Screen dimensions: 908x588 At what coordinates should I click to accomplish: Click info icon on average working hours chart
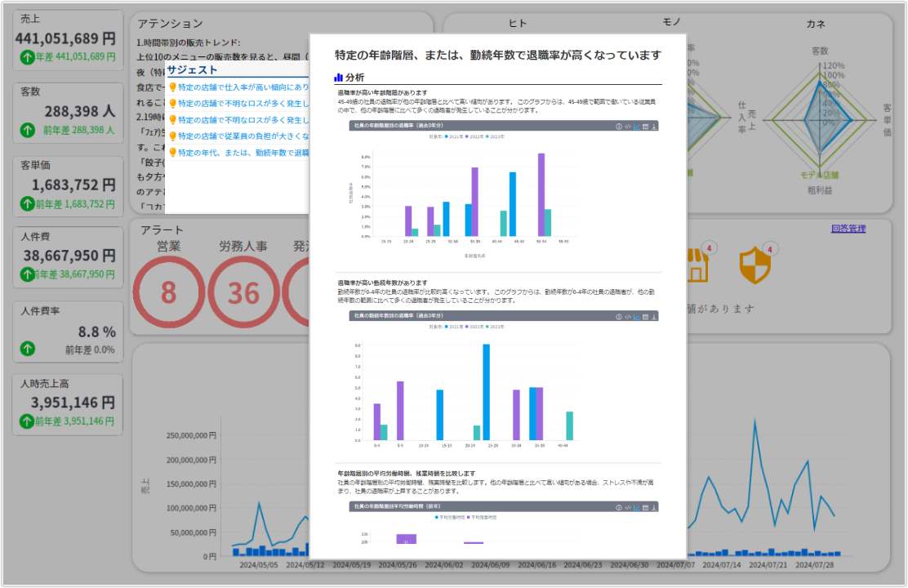[x=619, y=507]
